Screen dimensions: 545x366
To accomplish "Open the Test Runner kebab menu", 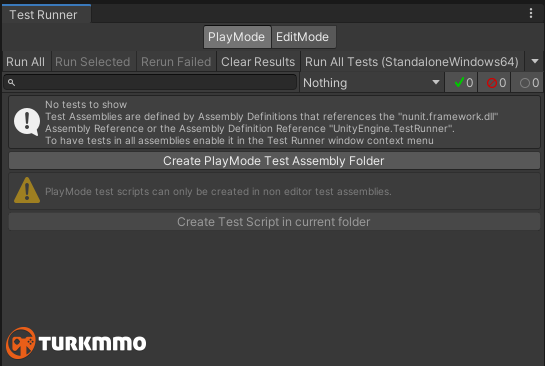I will pyautogui.click(x=531, y=13).
